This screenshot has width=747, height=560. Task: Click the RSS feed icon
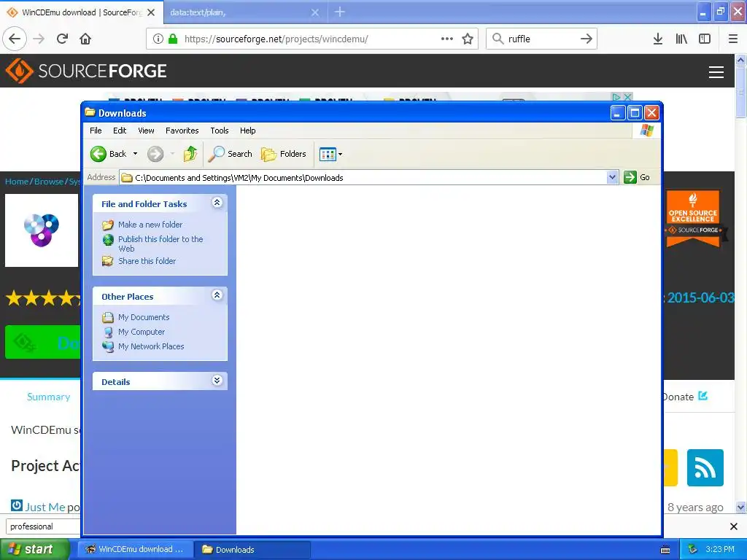coord(705,467)
